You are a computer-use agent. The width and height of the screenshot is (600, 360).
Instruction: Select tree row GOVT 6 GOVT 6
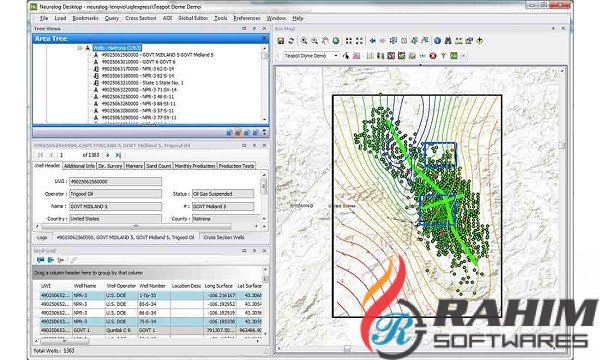click(x=139, y=62)
